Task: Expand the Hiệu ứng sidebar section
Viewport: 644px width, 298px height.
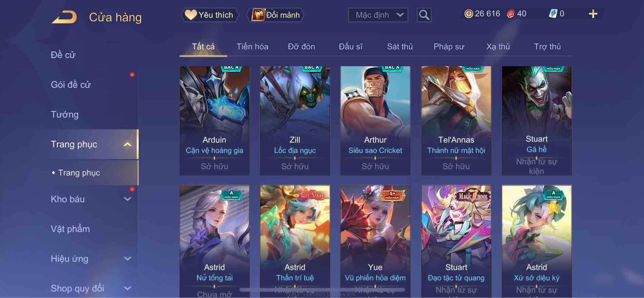Action: point(127,259)
